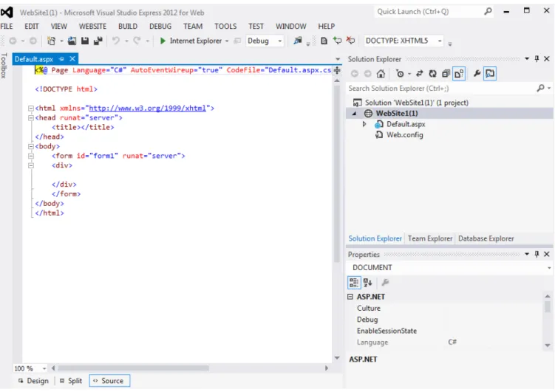Toggle Categorized view in Properties
The width and height of the screenshot is (555, 392).
coord(354,283)
